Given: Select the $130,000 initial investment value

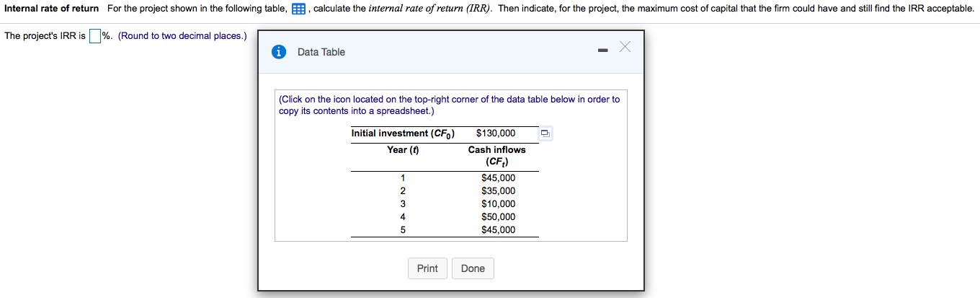Looking at the screenshot, I should pyautogui.click(x=496, y=133).
